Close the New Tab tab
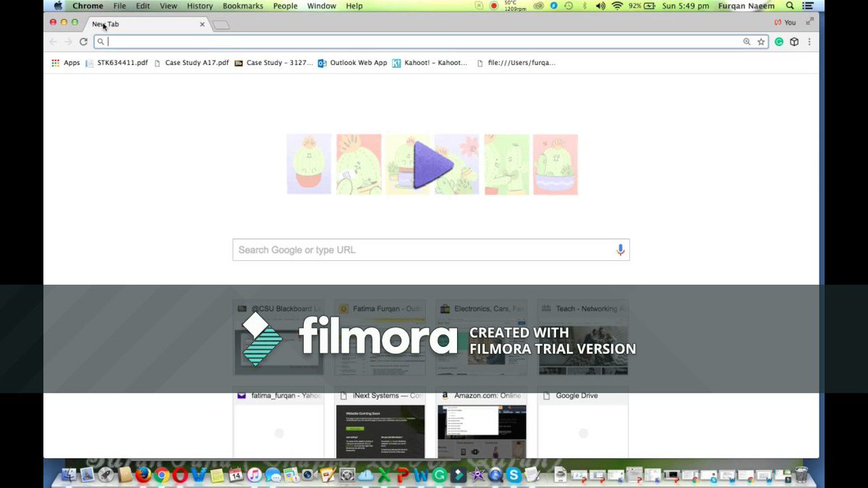Viewport: 868px width, 488px height. click(202, 24)
